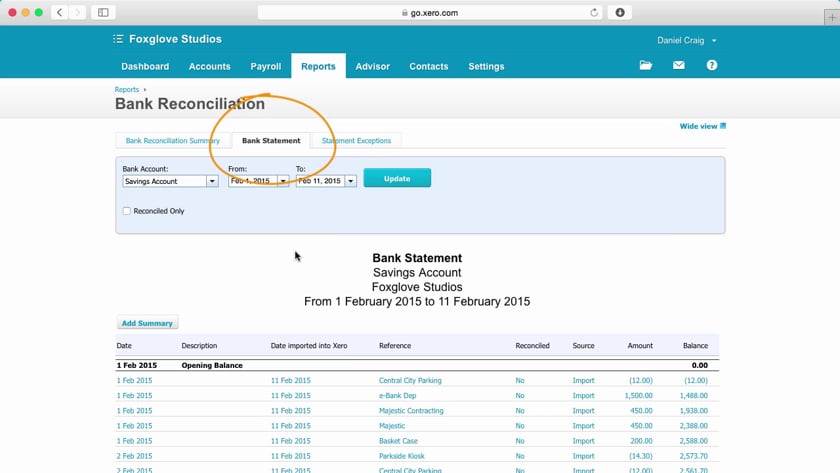
Task: Click Foxglove Studios organisation name
Action: click(175, 39)
